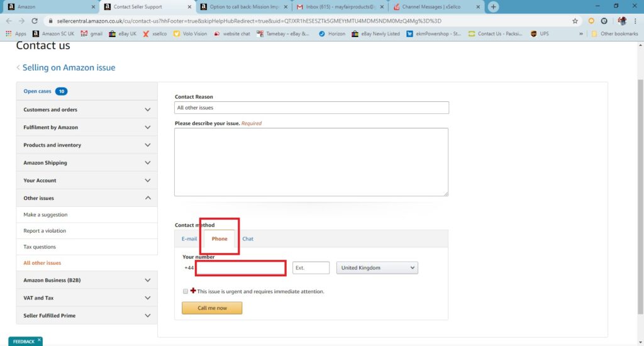644x346 pixels.
Task: Open the Other bookmarks folder
Action: (614, 34)
